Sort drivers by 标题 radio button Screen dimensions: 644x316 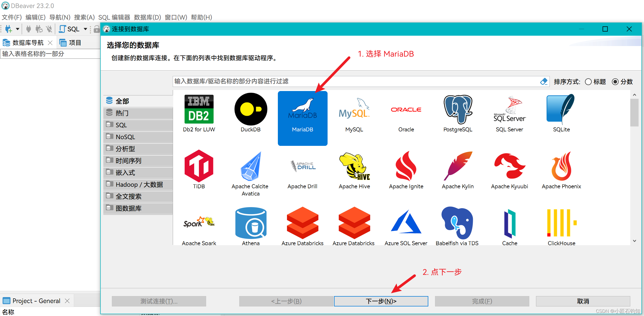(x=588, y=82)
